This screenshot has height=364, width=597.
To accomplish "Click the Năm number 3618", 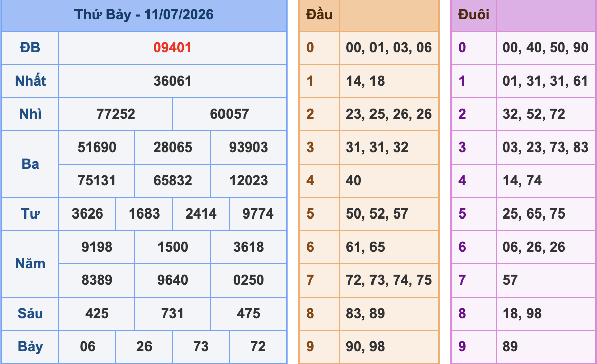I will pyautogui.click(x=248, y=247).
